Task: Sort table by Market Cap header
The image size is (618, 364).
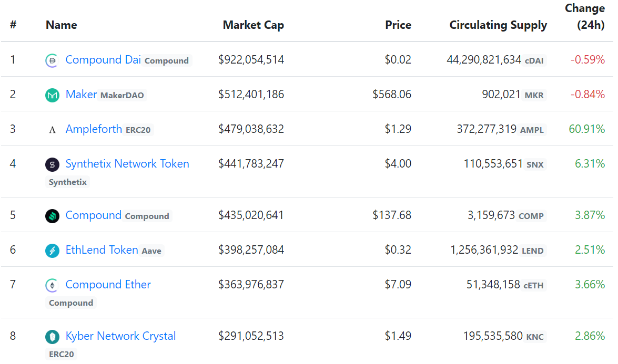Action: click(253, 25)
